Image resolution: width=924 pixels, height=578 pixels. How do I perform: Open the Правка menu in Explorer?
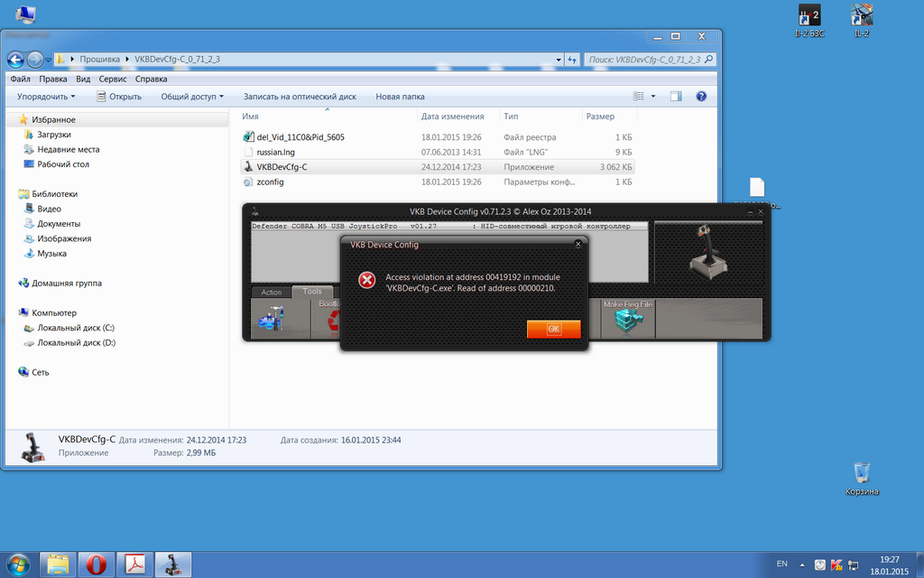(53, 79)
